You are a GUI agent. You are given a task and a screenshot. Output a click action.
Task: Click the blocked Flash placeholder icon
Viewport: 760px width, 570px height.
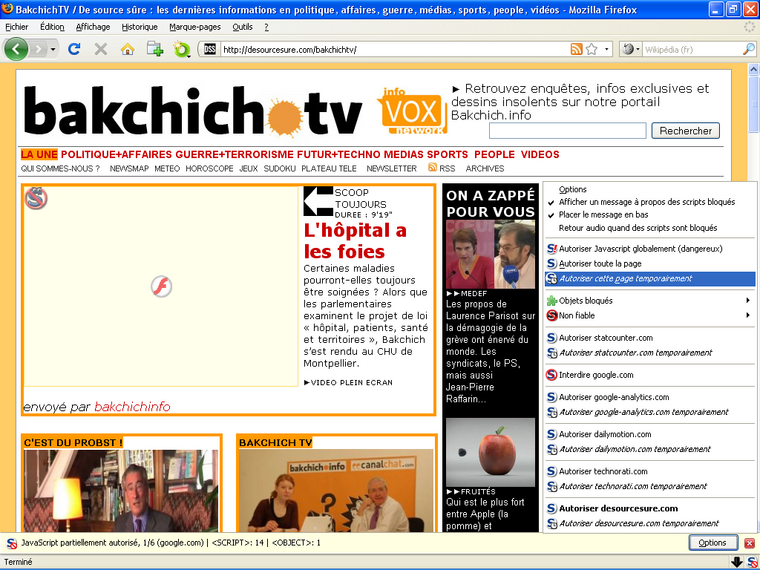tap(161, 286)
